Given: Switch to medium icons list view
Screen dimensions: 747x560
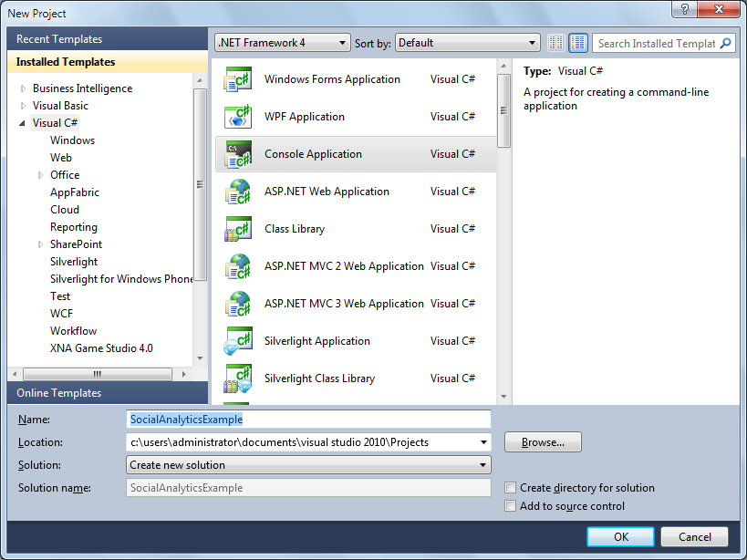Looking at the screenshot, I should pyautogui.click(x=578, y=43).
